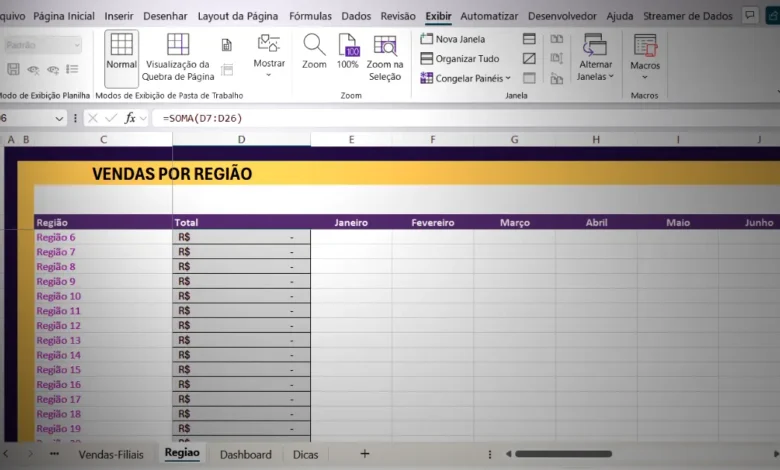Cancel the formula entry X icon

(x=93, y=118)
